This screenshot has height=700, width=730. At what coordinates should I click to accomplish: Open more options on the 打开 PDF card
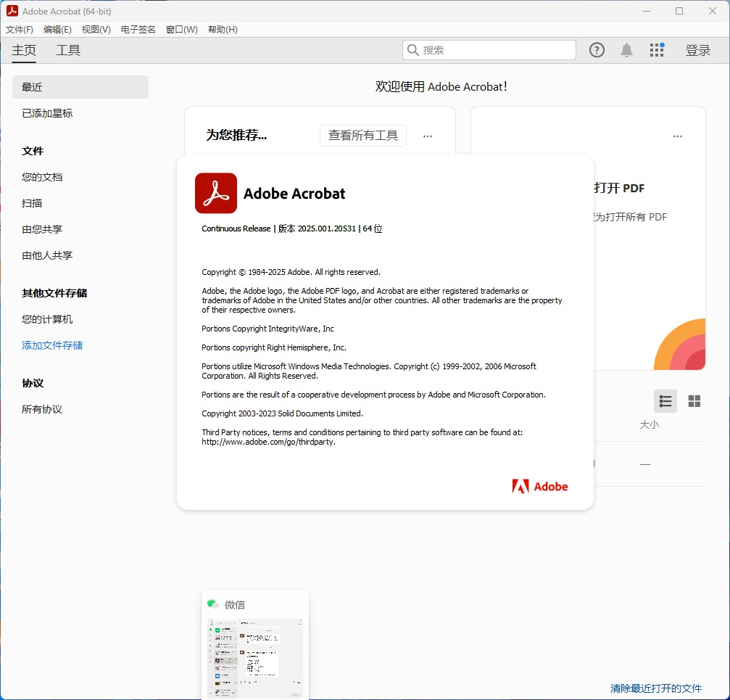(677, 136)
